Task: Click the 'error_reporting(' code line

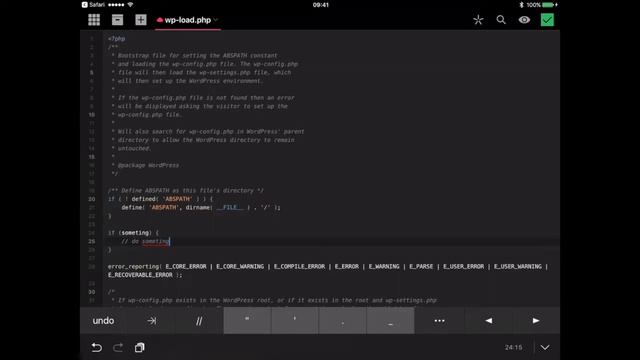Action: click(328, 267)
